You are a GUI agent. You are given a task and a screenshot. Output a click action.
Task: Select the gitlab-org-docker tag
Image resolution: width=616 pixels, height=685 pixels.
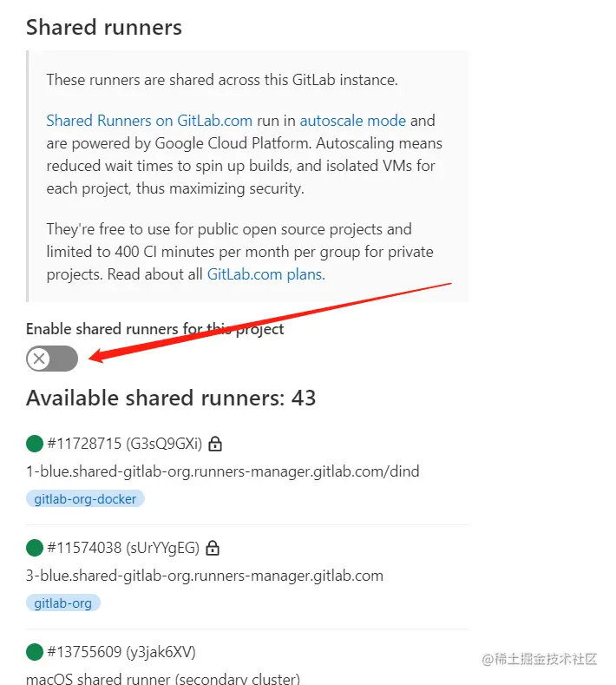tap(85, 498)
